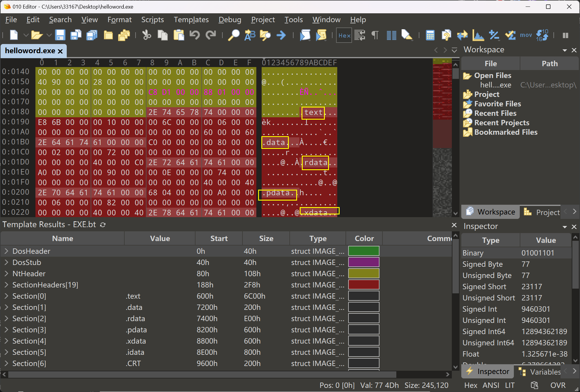The height and width of the screenshot is (392, 580).
Task: Click the purple DosStub color swatch
Action: click(364, 262)
